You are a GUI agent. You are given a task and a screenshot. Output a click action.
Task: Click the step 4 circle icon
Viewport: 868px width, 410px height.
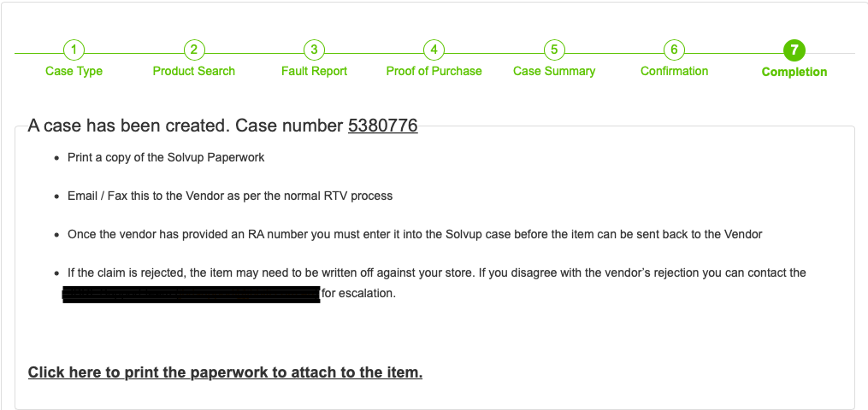(434, 50)
